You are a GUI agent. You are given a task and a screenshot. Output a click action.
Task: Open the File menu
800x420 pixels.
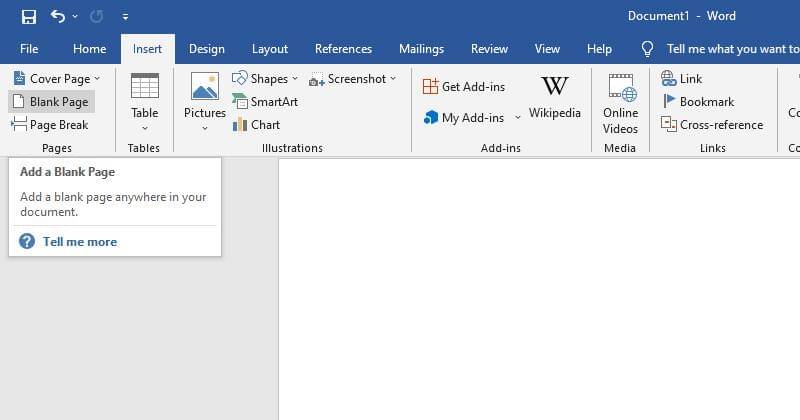[x=29, y=49]
